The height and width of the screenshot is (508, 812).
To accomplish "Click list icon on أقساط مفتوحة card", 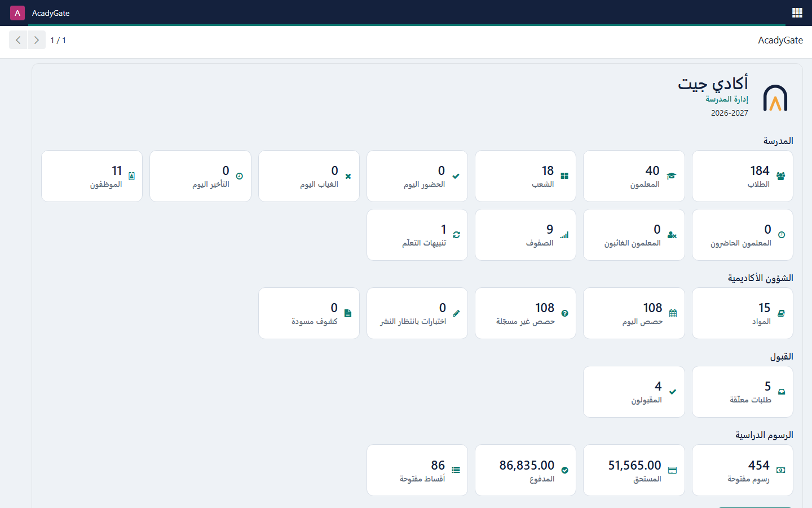I will point(456,470).
